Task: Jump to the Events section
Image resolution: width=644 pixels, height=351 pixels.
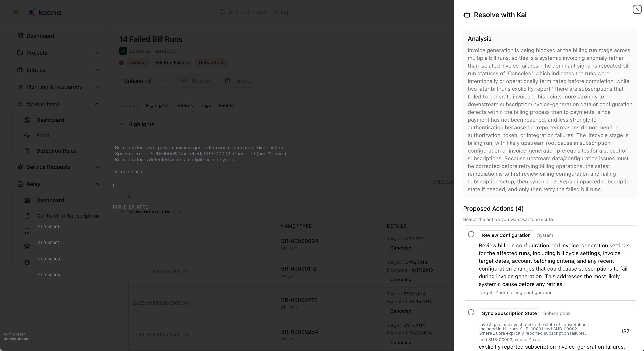Action: 226,106
